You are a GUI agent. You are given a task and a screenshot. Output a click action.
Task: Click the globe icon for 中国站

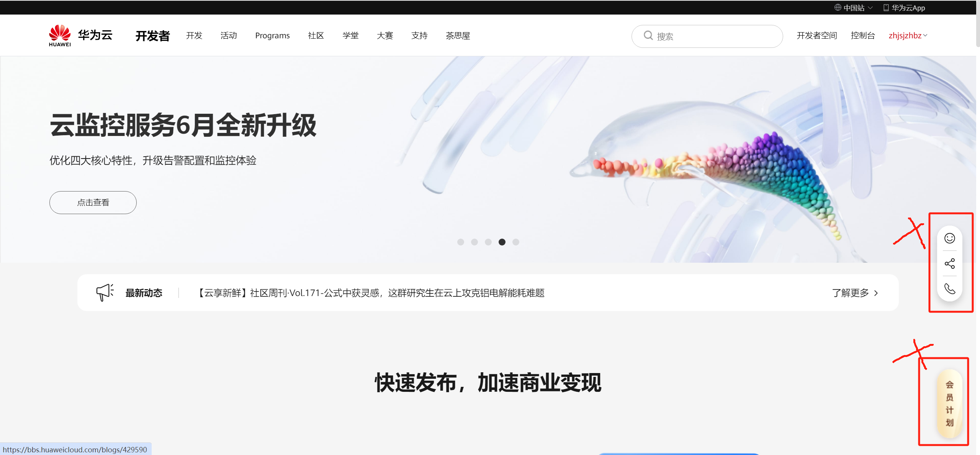tap(838, 8)
